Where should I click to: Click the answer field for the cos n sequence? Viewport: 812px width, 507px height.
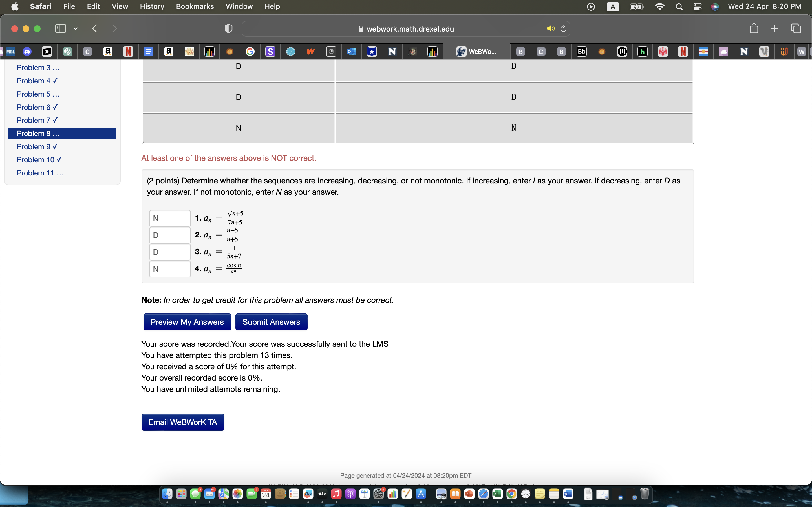click(x=170, y=269)
